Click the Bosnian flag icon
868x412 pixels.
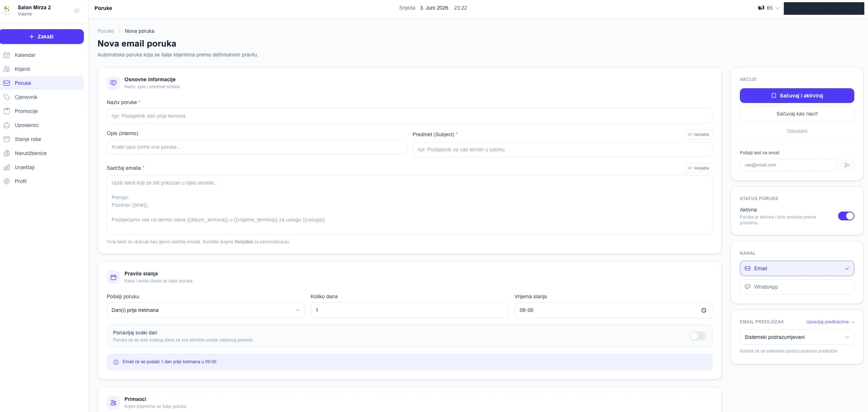click(x=761, y=8)
